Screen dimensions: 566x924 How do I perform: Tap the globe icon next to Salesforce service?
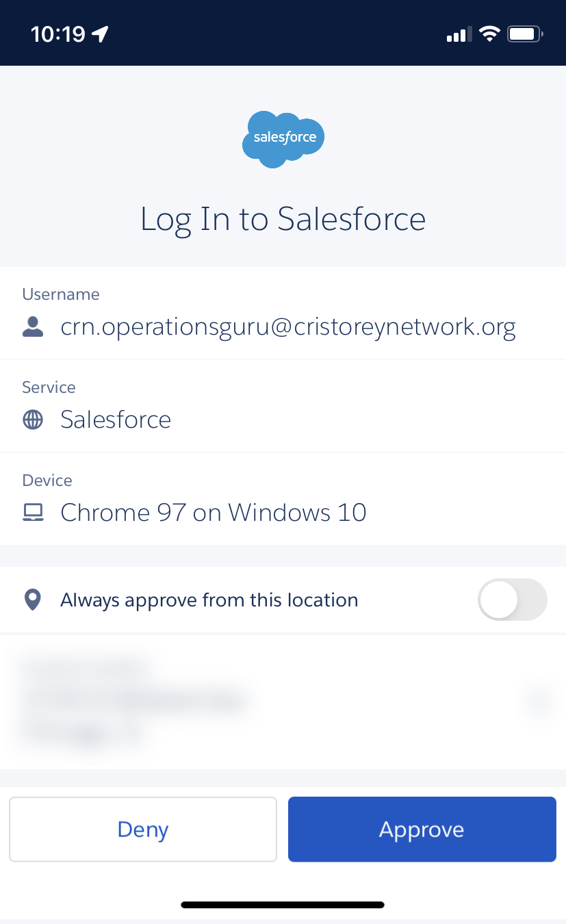(33, 420)
